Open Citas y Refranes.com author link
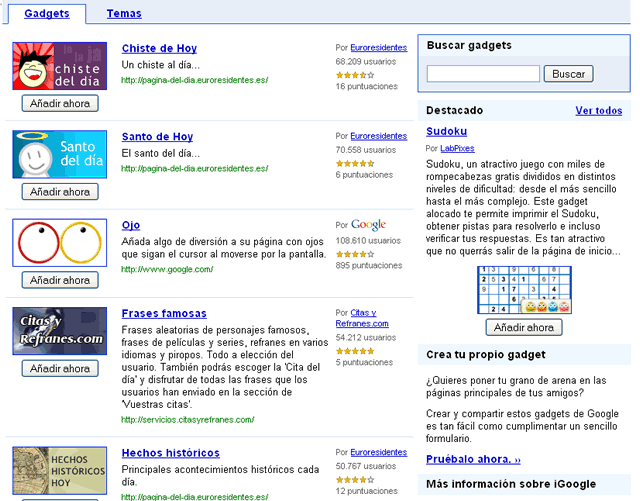The width and height of the screenshot is (640, 501). click(362, 318)
